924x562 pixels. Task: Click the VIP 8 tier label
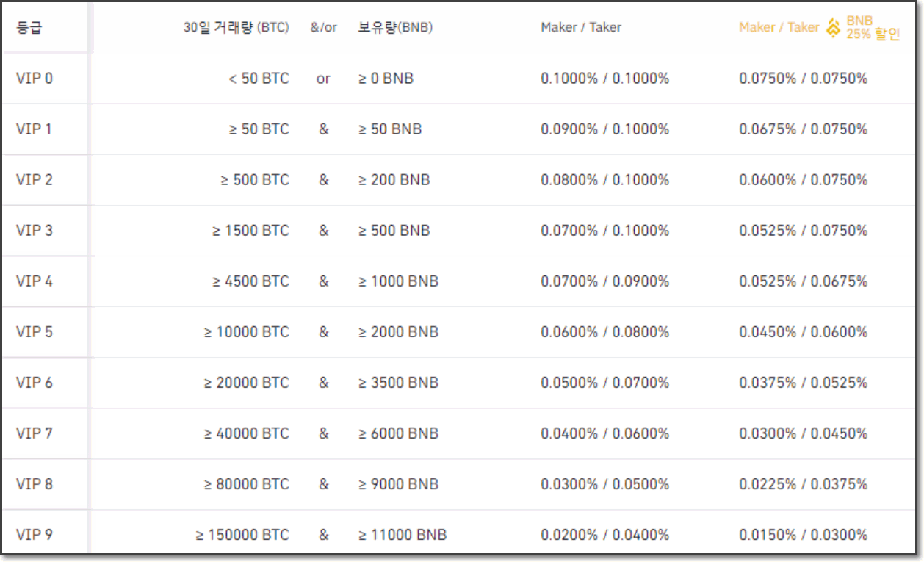point(35,484)
